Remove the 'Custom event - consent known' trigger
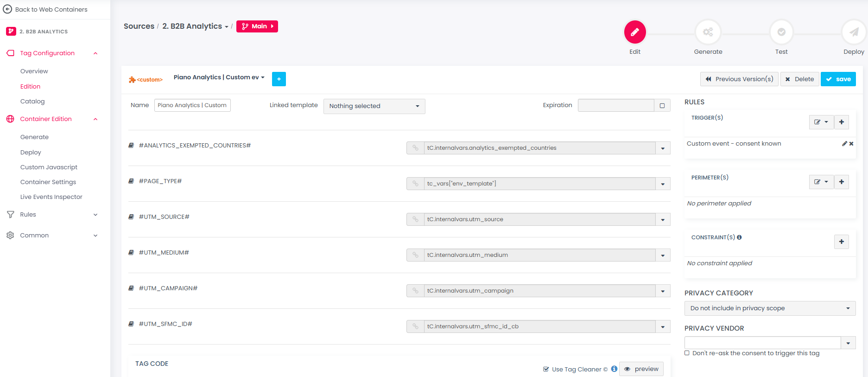Screen dimensions: 868x377 pos(851,144)
